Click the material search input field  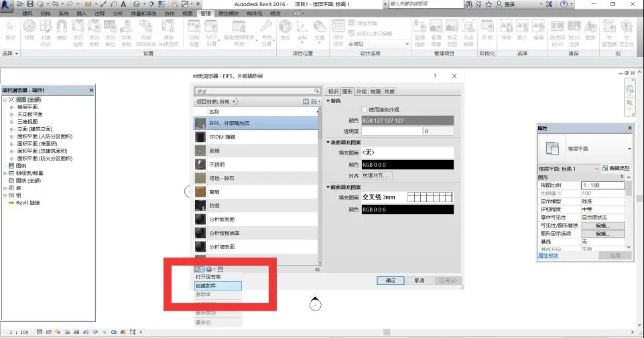click(x=257, y=90)
